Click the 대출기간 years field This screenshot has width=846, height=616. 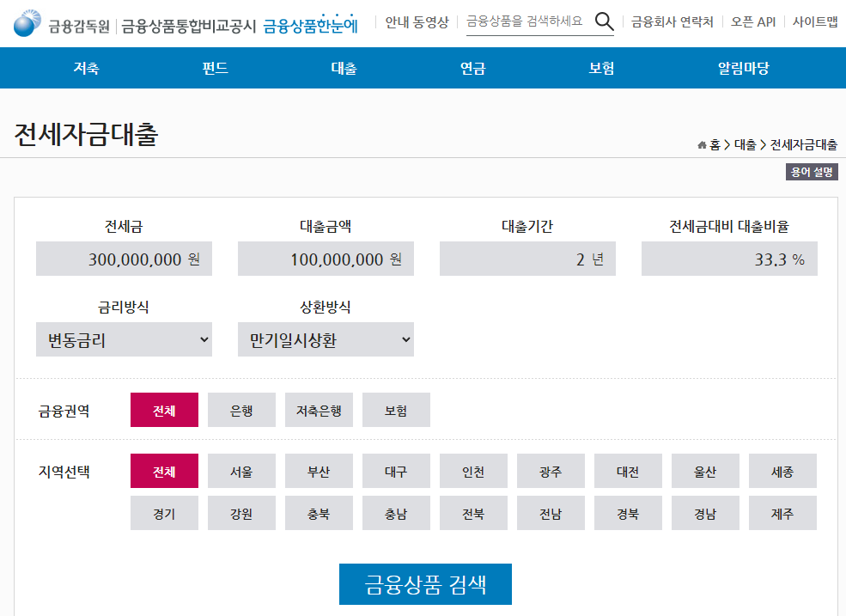[527, 259]
